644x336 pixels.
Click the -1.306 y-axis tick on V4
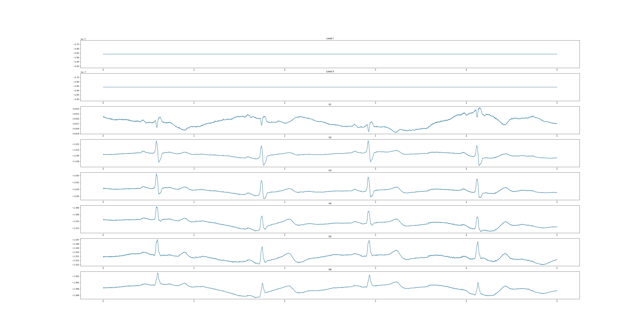[x=75, y=208]
